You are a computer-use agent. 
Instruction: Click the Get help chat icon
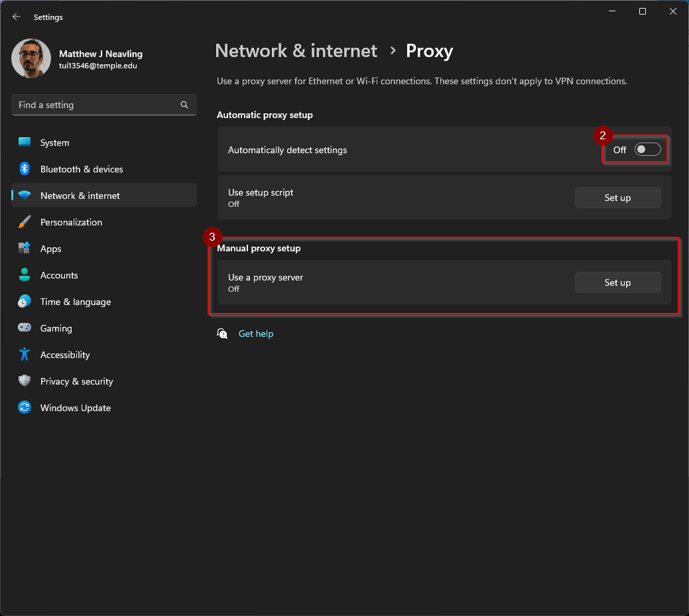tap(222, 334)
